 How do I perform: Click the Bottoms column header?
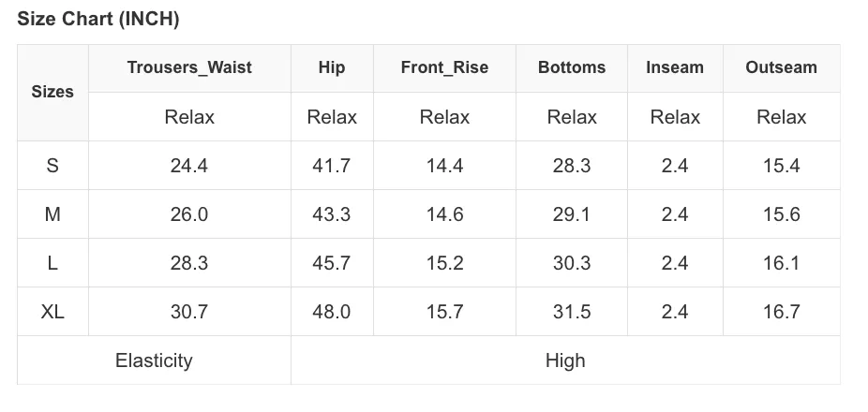click(x=571, y=67)
